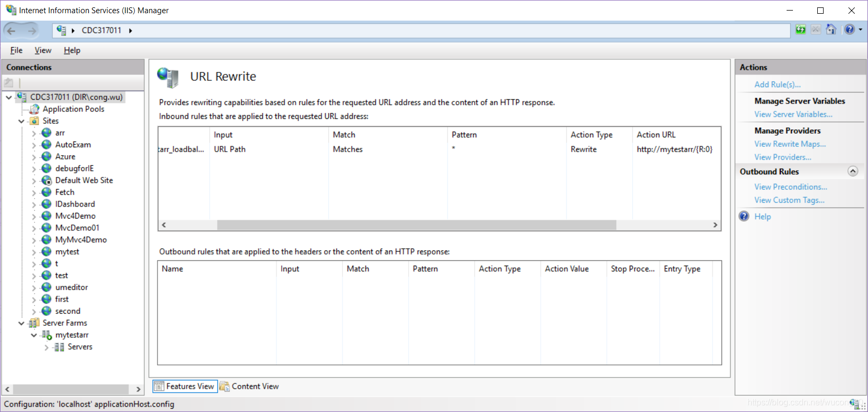Click the Server Farms icon
The width and height of the screenshot is (868, 412).
tap(34, 323)
